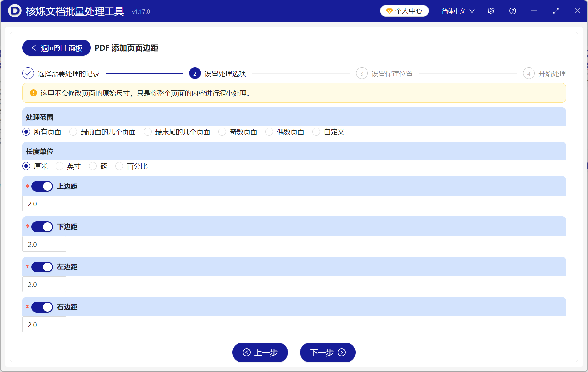Open the 个人中心 (Personal Center)

point(404,11)
